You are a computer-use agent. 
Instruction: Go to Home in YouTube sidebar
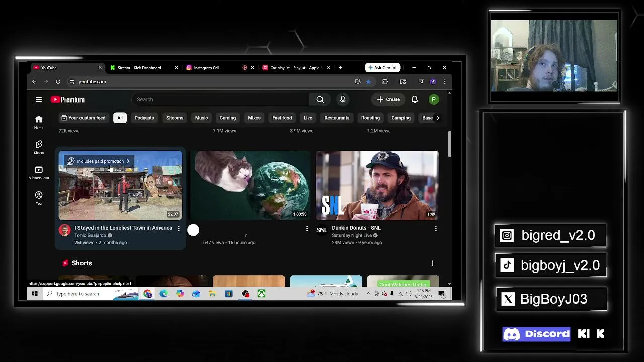(x=39, y=122)
